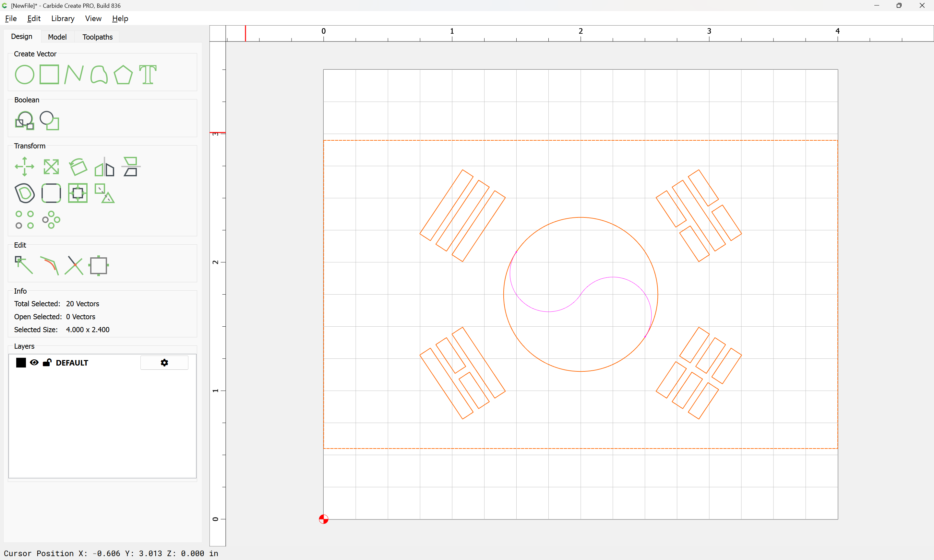Click the Boolean Subtract icon
The image size is (934, 560).
(x=49, y=120)
